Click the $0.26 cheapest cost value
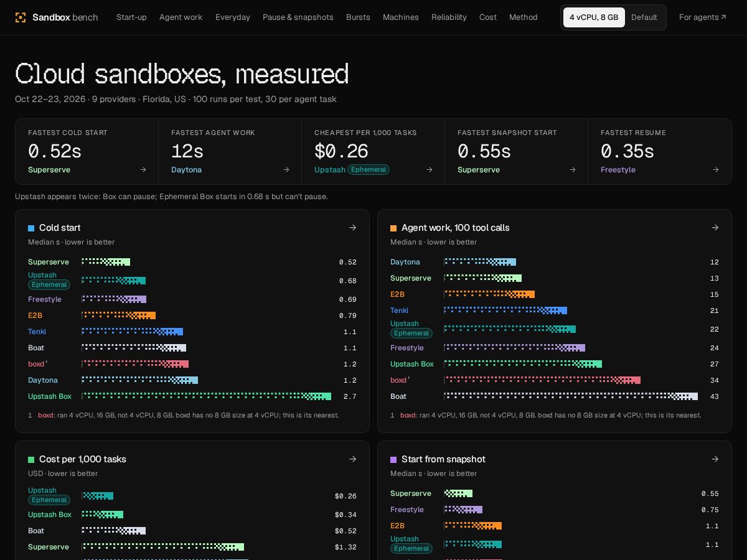This screenshot has width=747, height=560. pos(341,151)
